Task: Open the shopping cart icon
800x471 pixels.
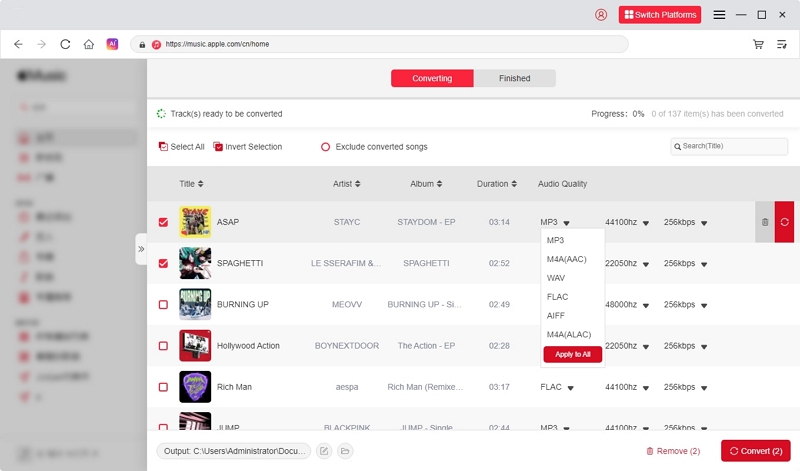Action: point(758,44)
